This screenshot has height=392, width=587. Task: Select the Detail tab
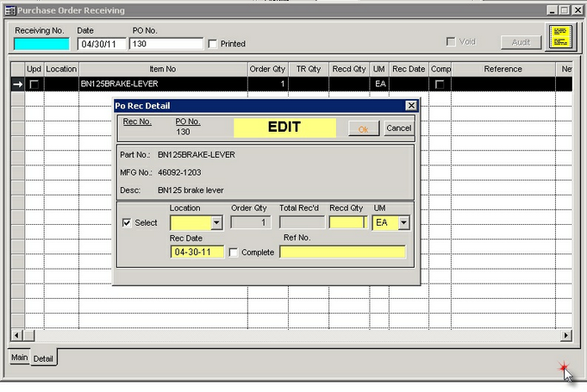43,358
